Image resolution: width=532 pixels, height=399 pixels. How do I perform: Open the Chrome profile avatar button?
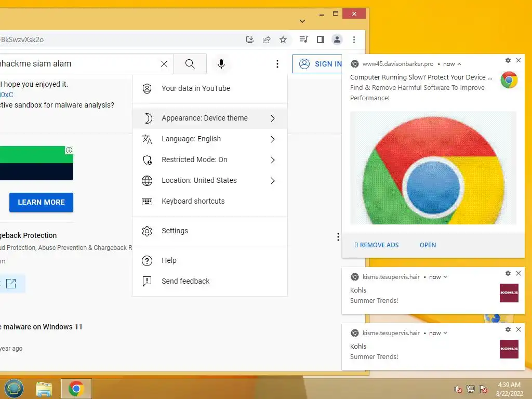pos(337,39)
